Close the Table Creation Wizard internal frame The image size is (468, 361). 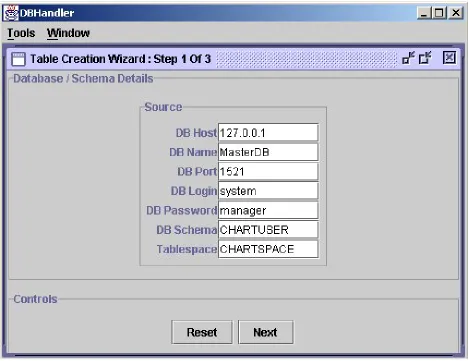click(449, 58)
